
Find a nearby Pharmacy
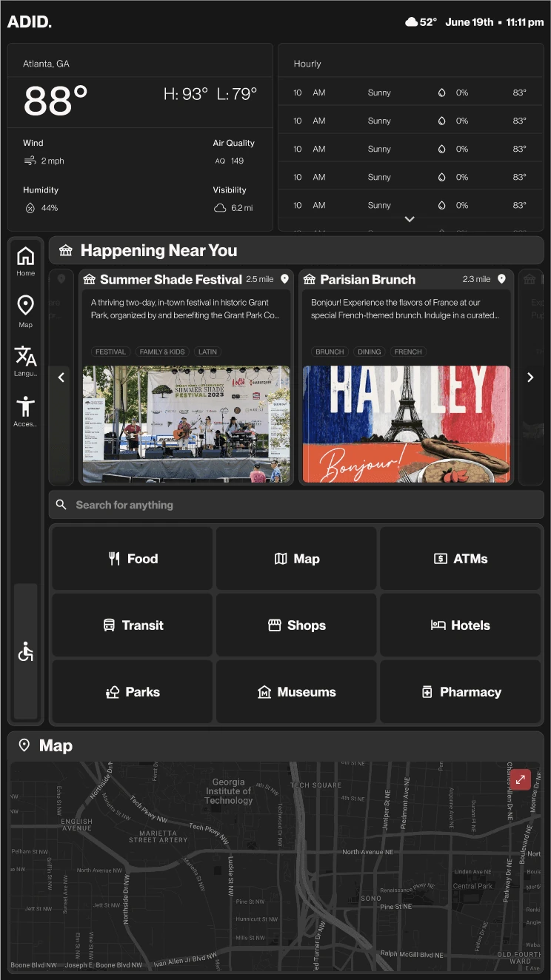tap(461, 692)
